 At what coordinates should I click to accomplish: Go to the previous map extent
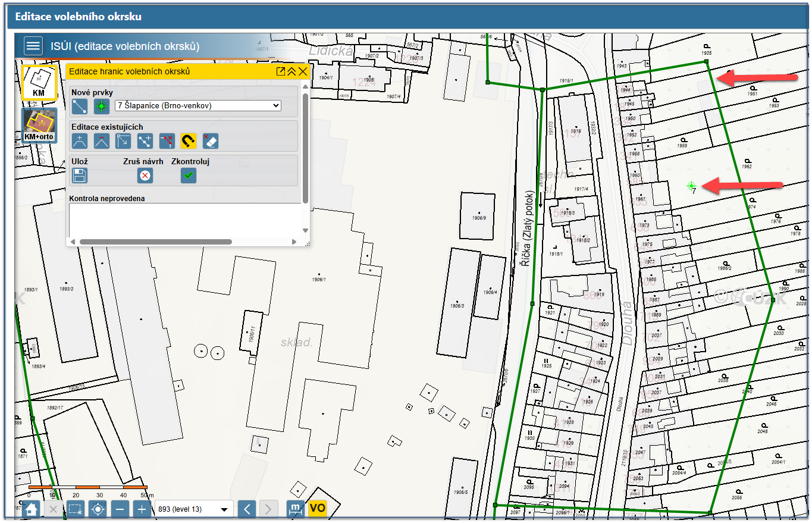247,509
